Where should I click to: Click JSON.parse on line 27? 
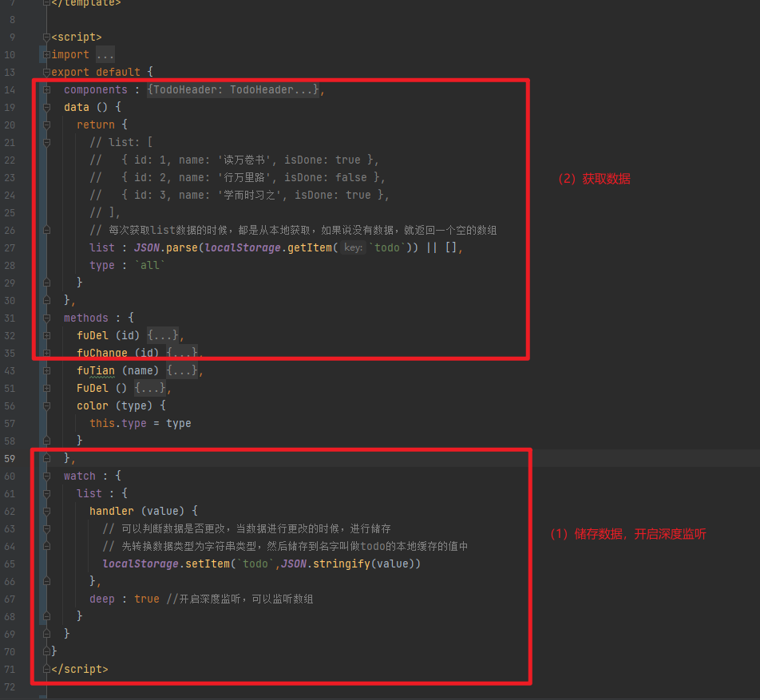click(x=165, y=247)
